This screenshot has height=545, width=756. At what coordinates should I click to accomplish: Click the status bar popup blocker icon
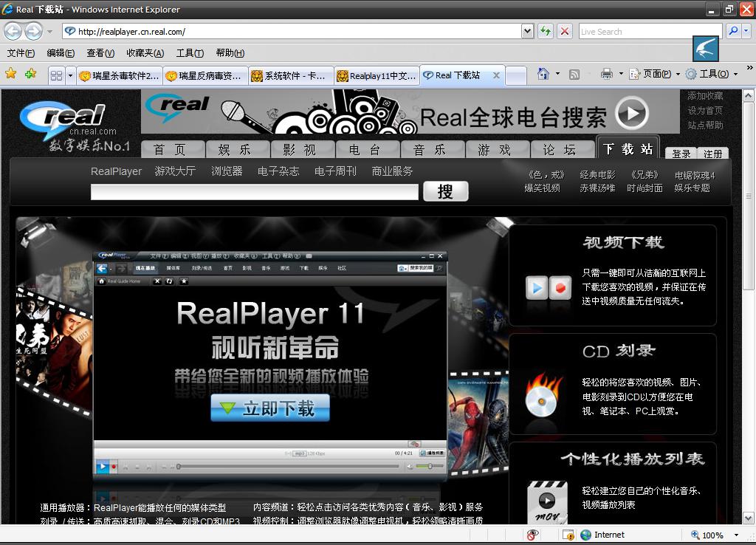click(x=532, y=535)
